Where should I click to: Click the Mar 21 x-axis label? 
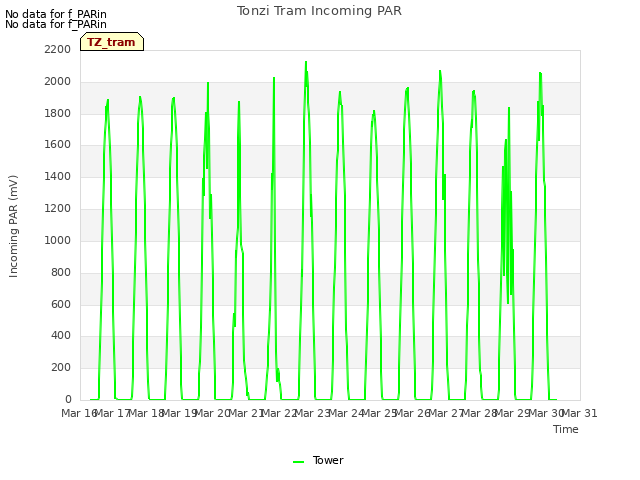246,413
